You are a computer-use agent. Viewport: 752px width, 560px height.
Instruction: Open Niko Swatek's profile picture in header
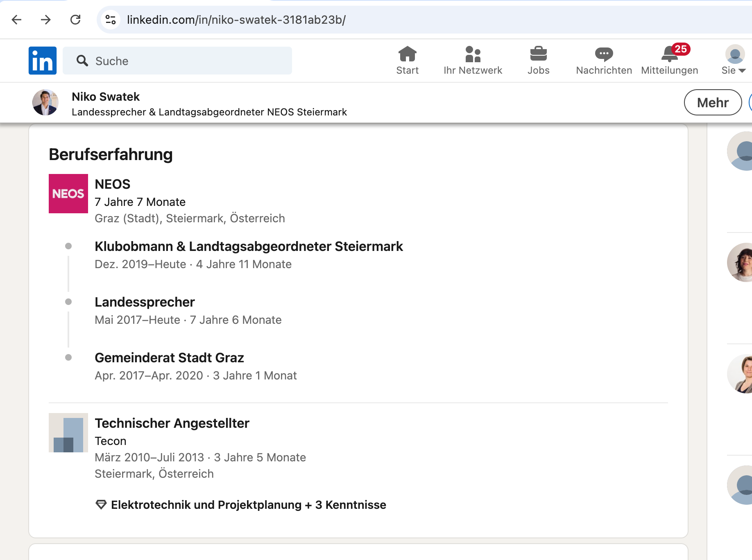click(45, 102)
